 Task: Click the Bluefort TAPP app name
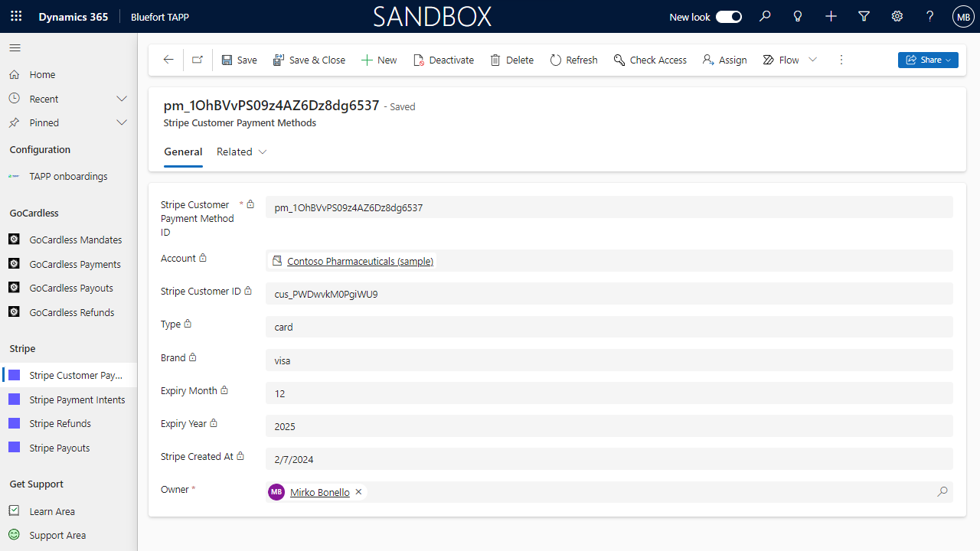tap(160, 17)
